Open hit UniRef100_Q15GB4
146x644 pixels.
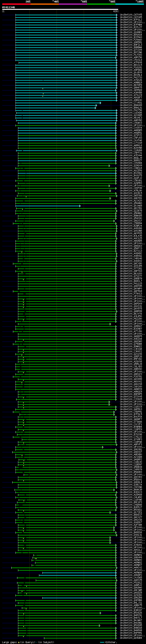131,638
